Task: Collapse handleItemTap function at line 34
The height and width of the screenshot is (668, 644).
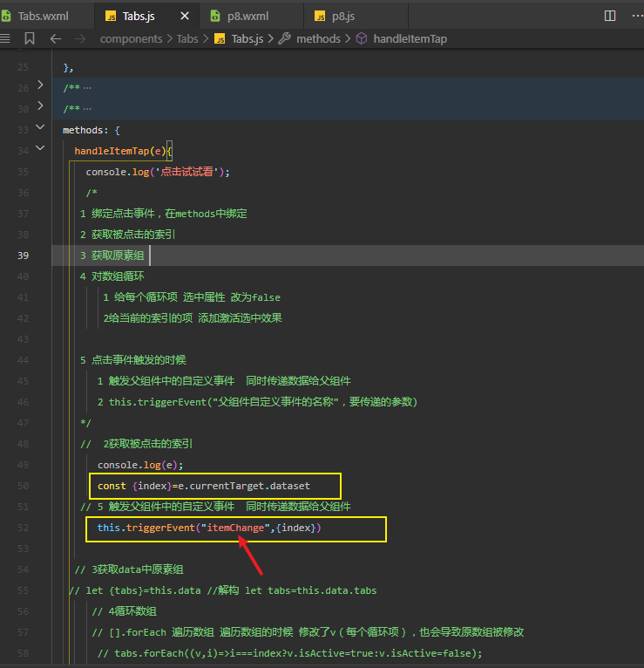Action: [x=40, y=148]
